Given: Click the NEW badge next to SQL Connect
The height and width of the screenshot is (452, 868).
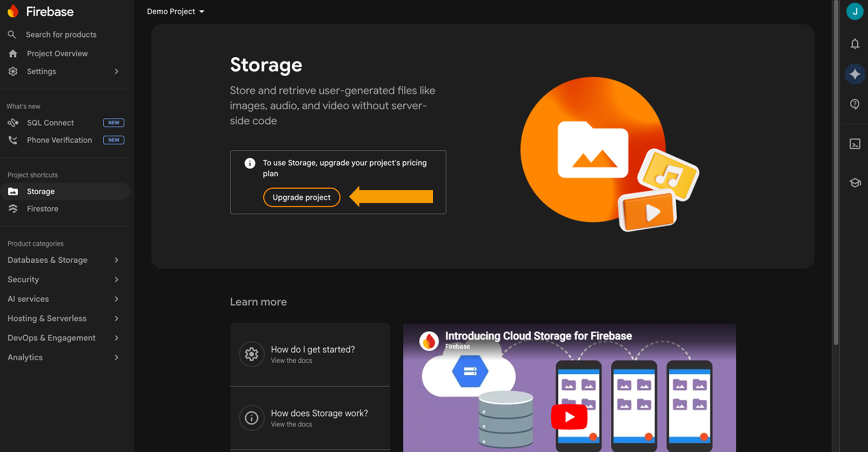Looking at the screenshot, I should 113,123.
